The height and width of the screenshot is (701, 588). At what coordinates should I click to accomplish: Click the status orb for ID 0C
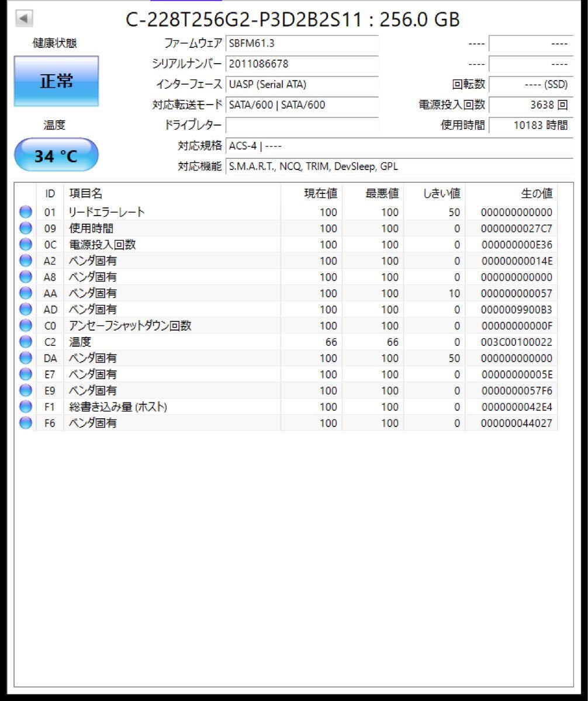(x=26, y=245)
